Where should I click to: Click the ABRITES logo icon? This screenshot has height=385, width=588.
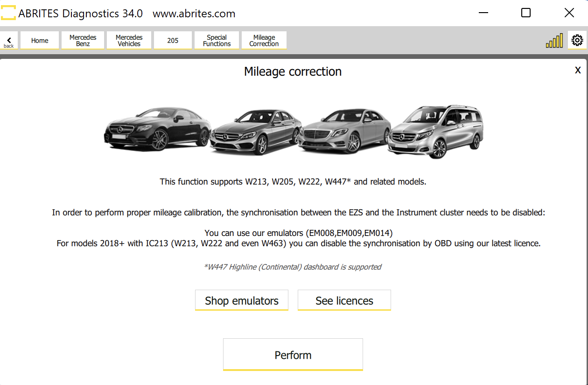[x=8, y=13]
